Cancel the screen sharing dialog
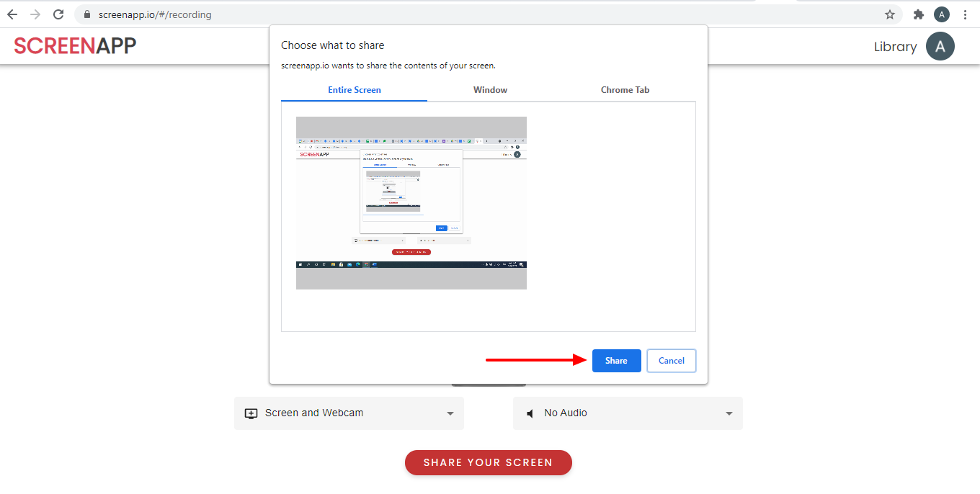Image resolution: width=980 pixels, height=494 pixels. coord(671,361)
